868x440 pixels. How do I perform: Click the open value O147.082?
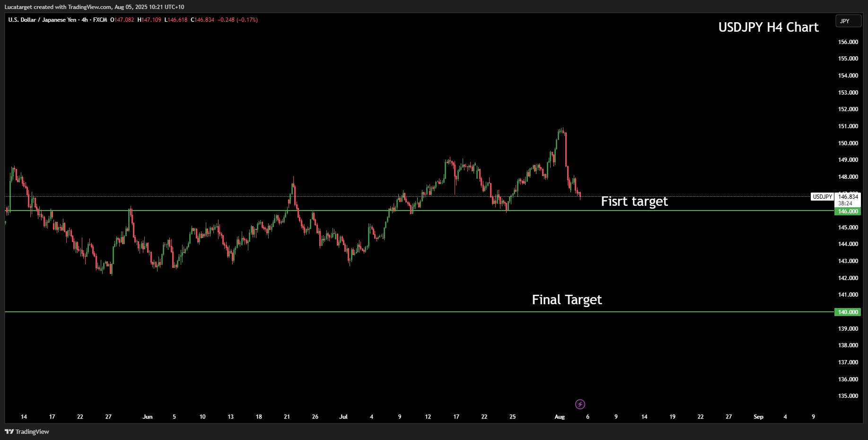click(x=122, y=20)
